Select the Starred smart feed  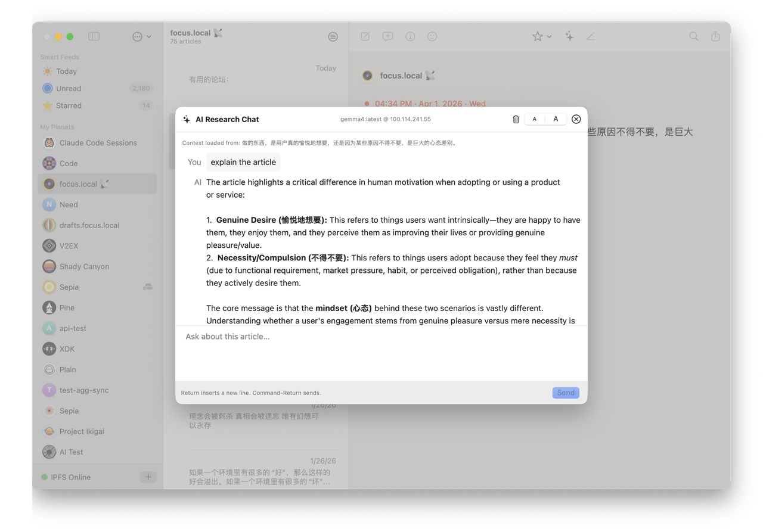click(x=69, y=105)
